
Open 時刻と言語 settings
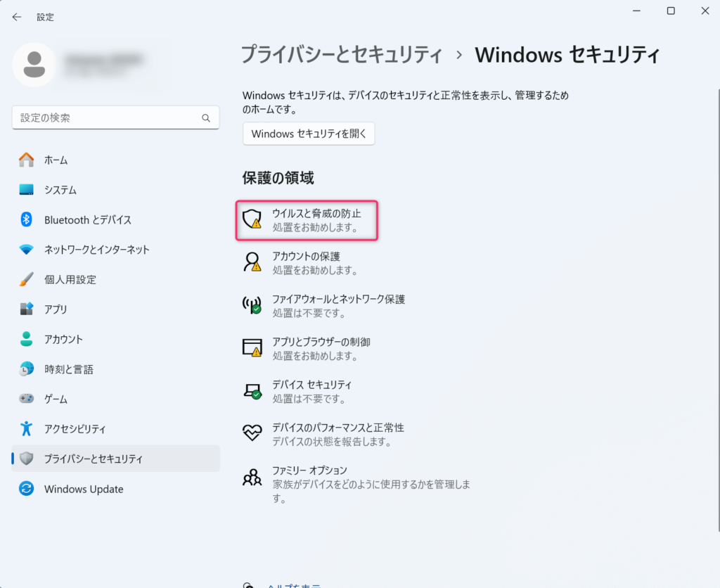tap(116, 369)
